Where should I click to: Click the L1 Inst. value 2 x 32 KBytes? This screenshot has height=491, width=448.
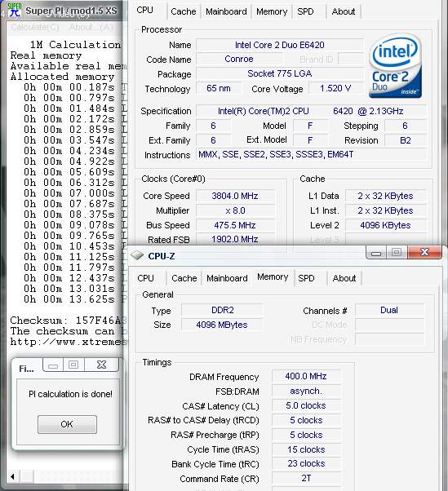[x=385, y=210]
